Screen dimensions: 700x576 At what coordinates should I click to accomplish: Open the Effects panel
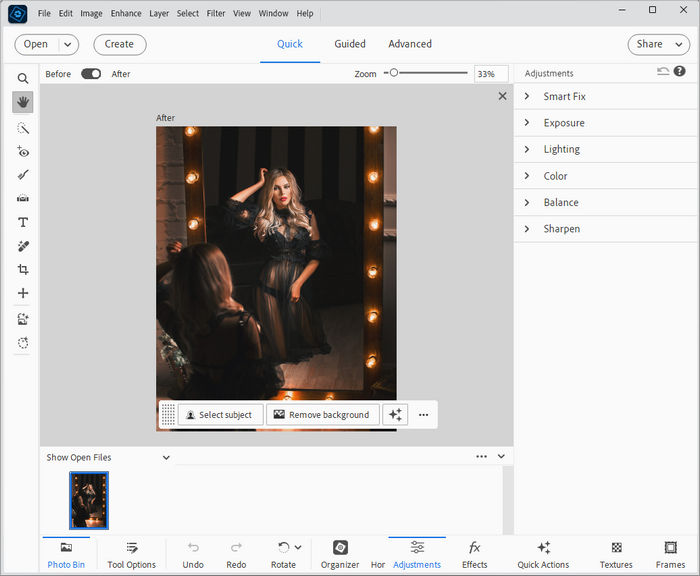point(474,554)
